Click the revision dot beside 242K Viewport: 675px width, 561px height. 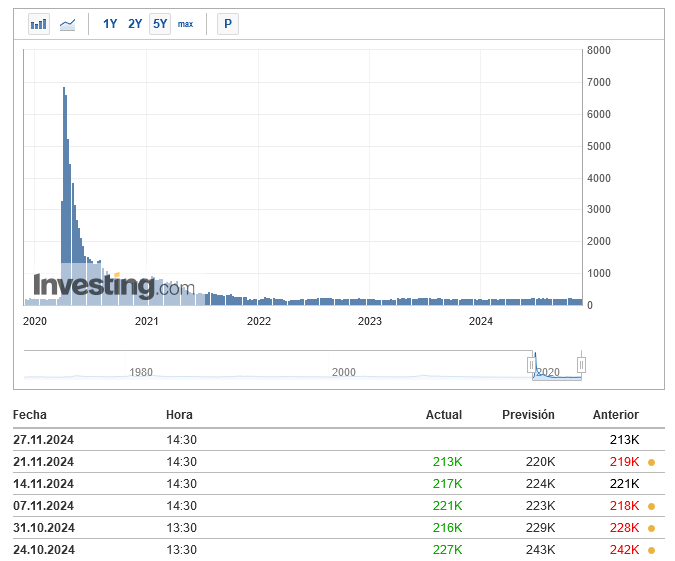[x=651, y=550]
